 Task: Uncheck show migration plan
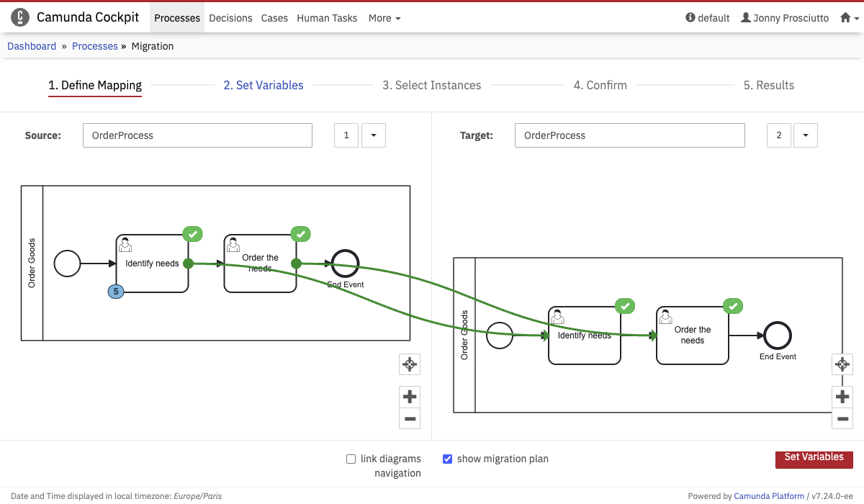(447, 459)
